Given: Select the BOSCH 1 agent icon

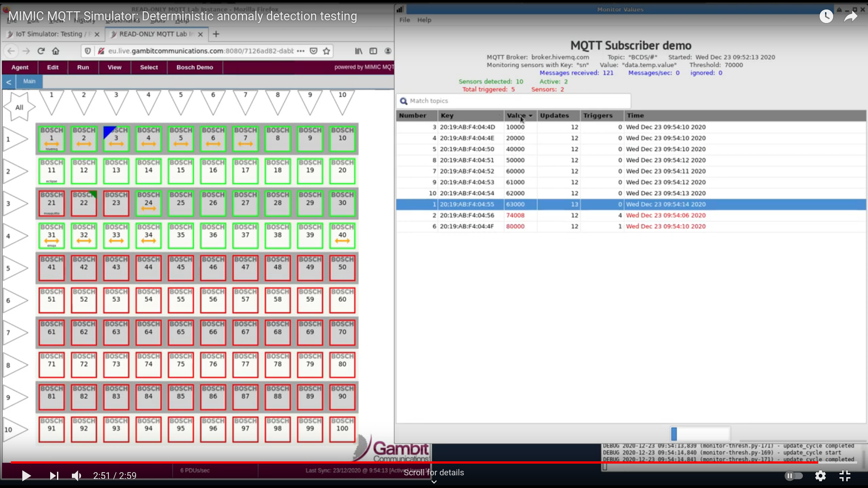Looking at the screenshot, I should click(x=52, y=139).
